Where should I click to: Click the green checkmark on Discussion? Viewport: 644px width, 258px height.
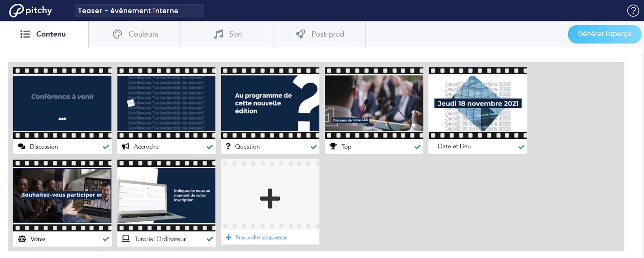106,147
